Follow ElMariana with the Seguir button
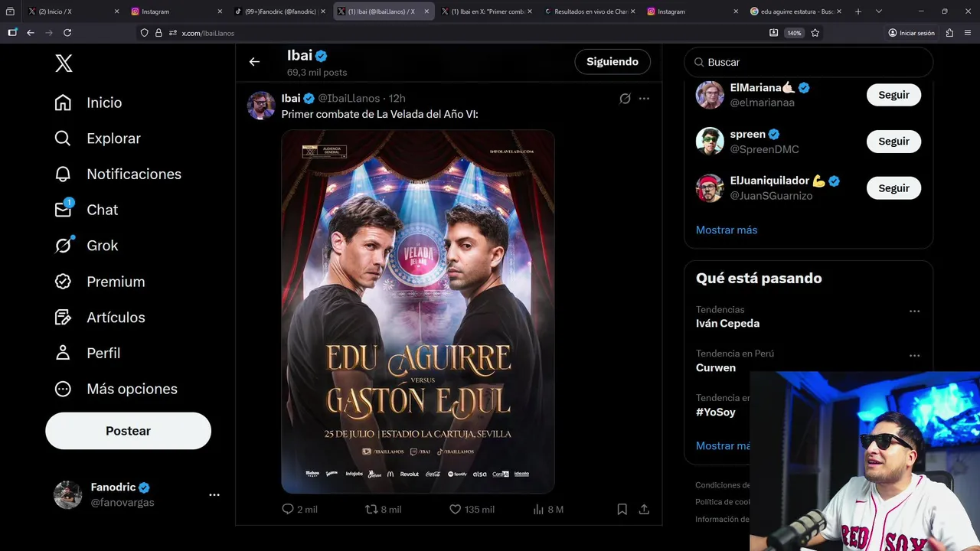The image size is (980, 551). [x=893, y=95]
